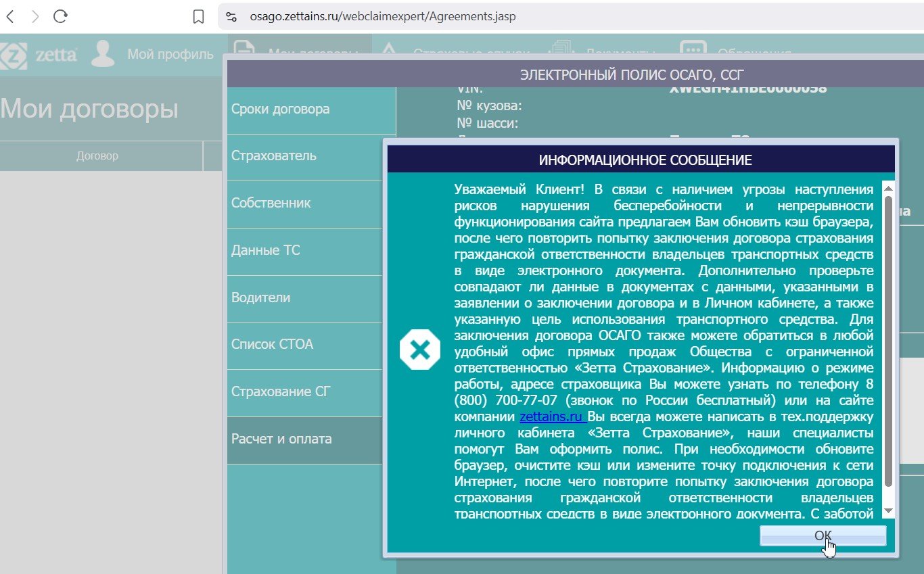This screenshot has height=574, width=924.
Task: Click the browser forward arrow
Action: point(35,17)
